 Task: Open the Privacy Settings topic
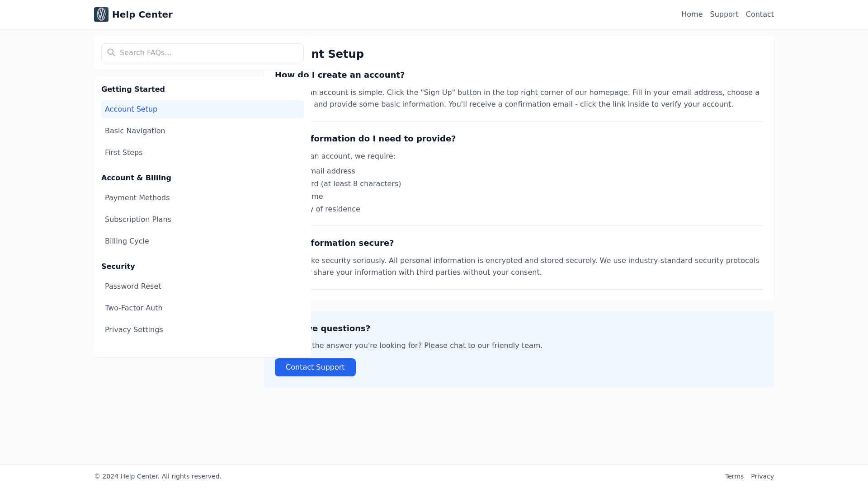[134, 329]
